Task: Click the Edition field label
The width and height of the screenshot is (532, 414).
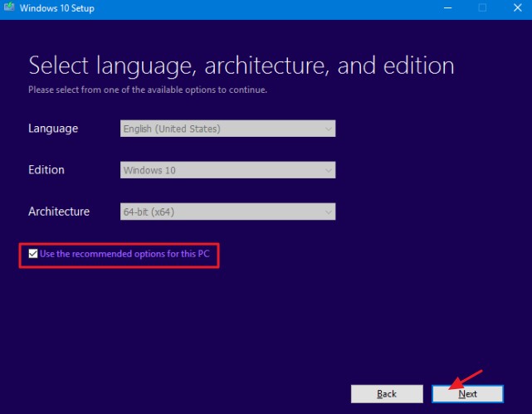Action: click(46, 170)
